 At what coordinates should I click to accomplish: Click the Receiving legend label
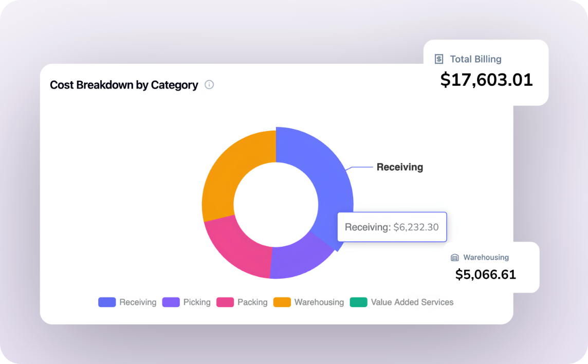[138, 302]
